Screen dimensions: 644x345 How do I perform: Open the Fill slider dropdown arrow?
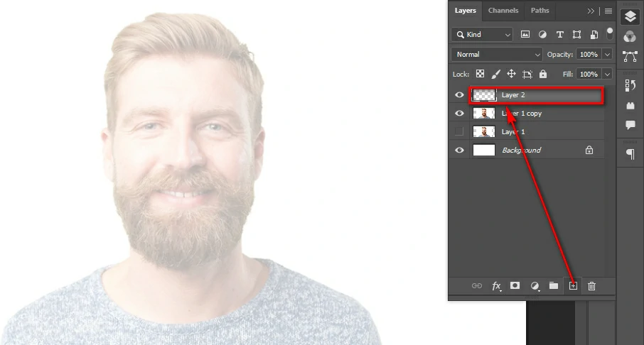click(x=607, y=75)
